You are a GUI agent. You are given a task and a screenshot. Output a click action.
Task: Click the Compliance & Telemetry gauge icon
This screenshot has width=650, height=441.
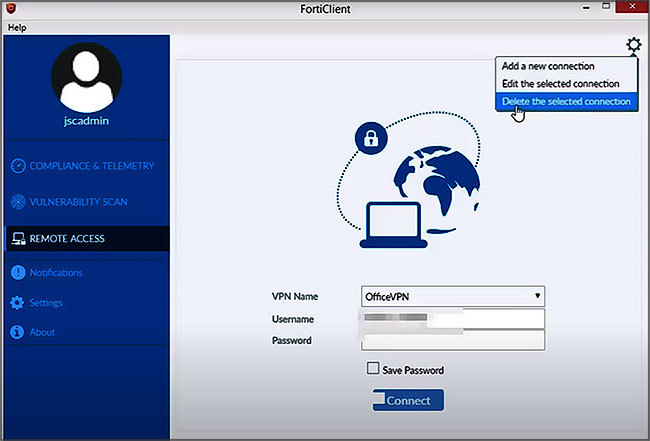point(18,166)
